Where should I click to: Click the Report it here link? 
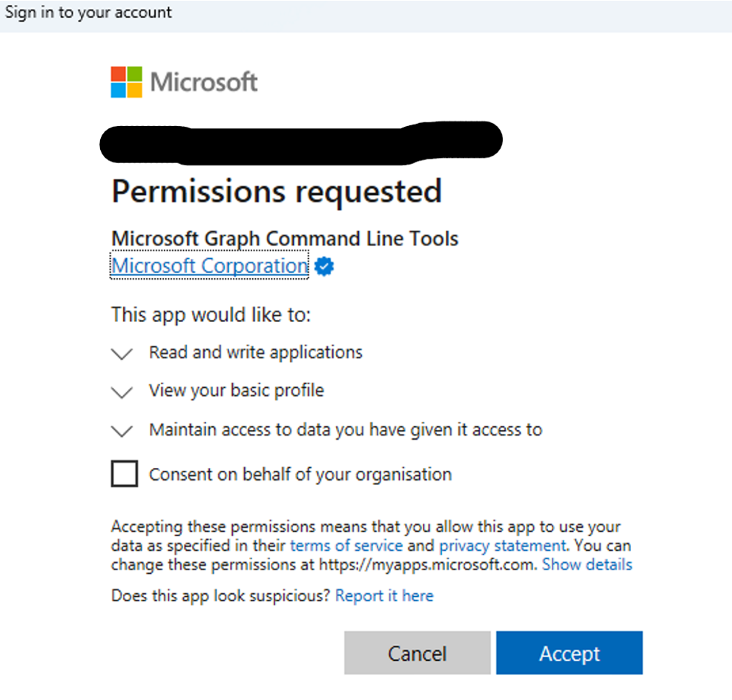pyautogui.click(x=384, y=595)
